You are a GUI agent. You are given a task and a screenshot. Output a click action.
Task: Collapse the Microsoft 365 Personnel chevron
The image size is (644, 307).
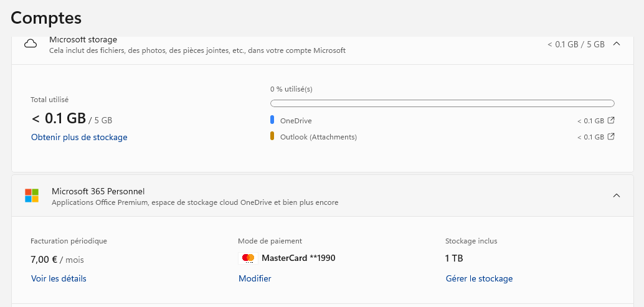coord(616,196)
